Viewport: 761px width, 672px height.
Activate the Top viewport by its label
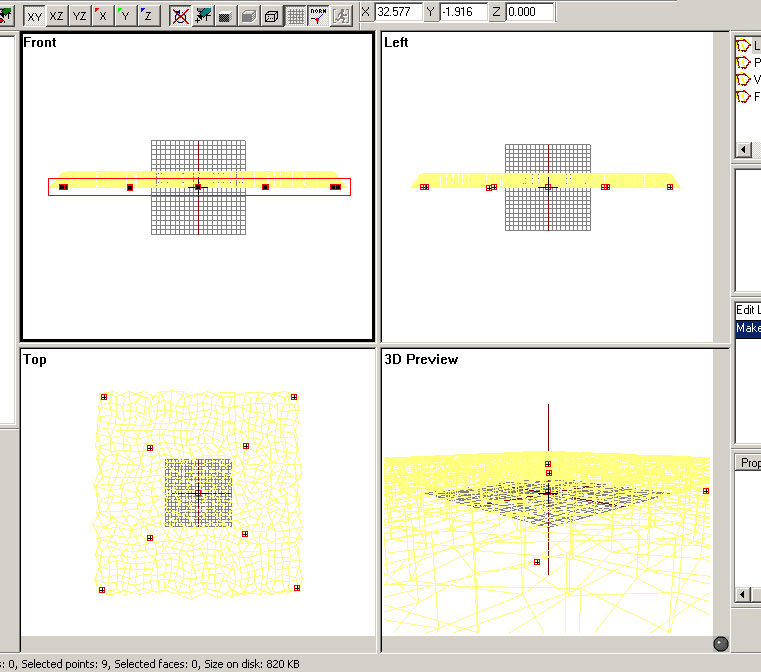35,360
